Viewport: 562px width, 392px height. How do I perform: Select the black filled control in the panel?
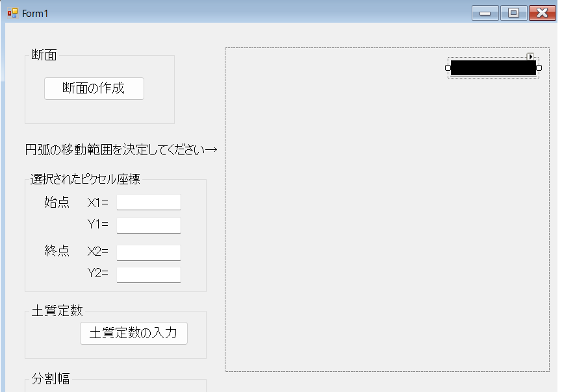coord(493,68)
